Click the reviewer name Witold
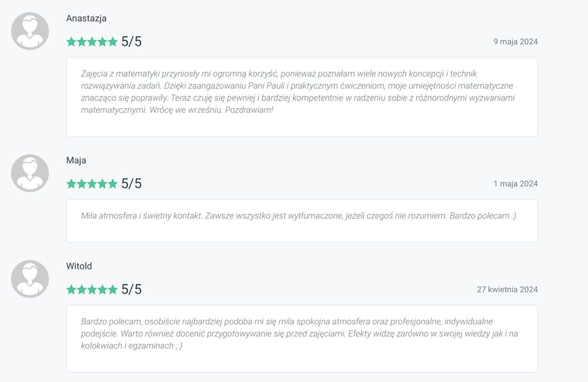 coord(79,266)
